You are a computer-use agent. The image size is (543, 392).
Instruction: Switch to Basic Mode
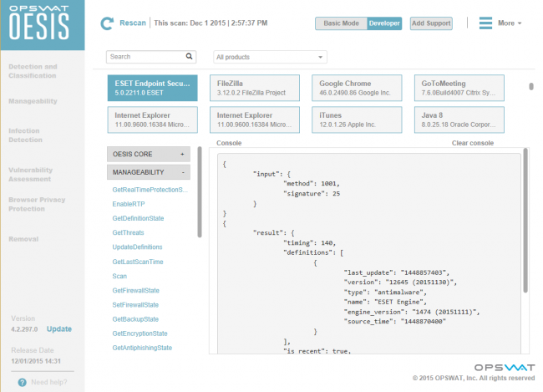[x=341, y=23]
